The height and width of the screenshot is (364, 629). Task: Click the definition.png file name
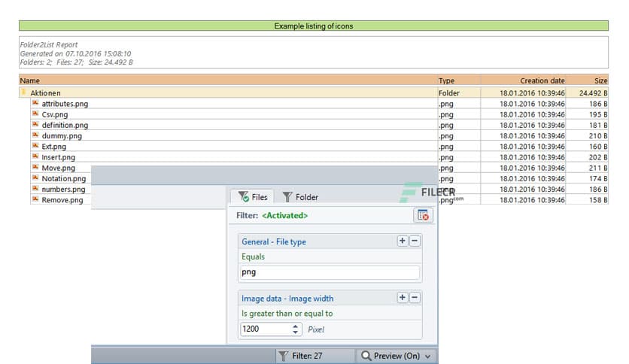[x=65, y=125]
